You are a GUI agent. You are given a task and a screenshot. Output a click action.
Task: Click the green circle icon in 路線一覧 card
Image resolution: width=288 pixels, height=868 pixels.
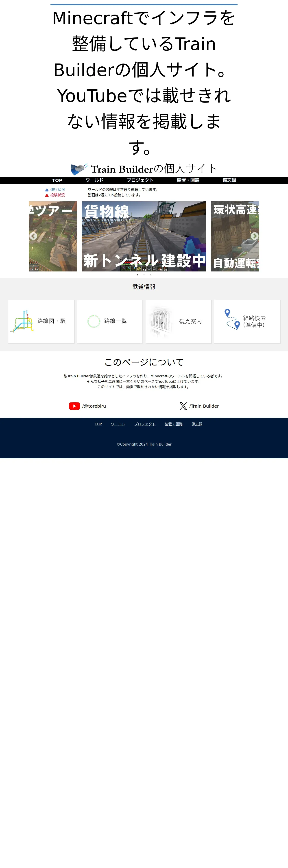(x=94, y=321)
